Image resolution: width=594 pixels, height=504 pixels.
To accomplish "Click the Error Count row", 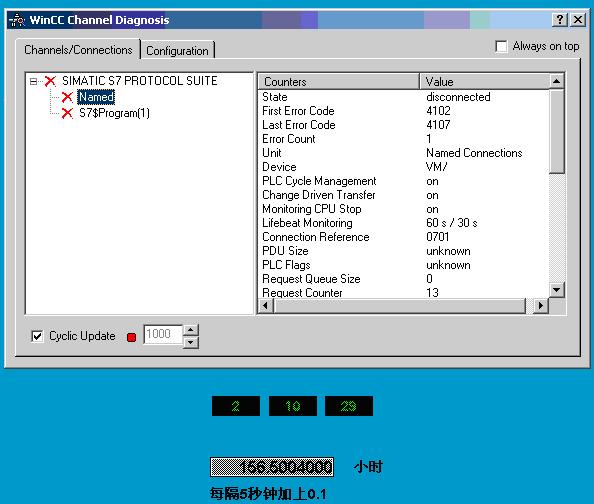I will [x=403, y=139].
